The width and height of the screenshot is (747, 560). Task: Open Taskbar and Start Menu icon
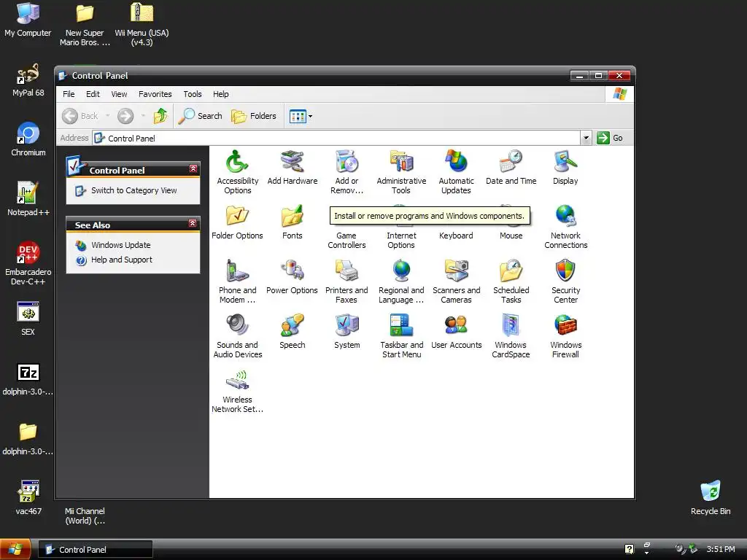(x=402, y=326)
